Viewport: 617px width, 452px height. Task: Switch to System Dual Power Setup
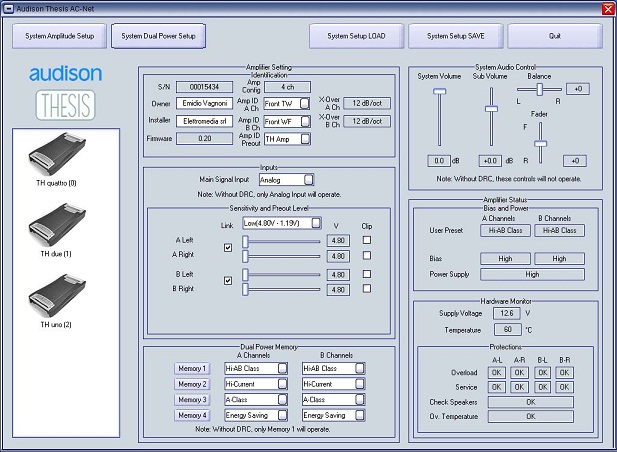(158, 36)
